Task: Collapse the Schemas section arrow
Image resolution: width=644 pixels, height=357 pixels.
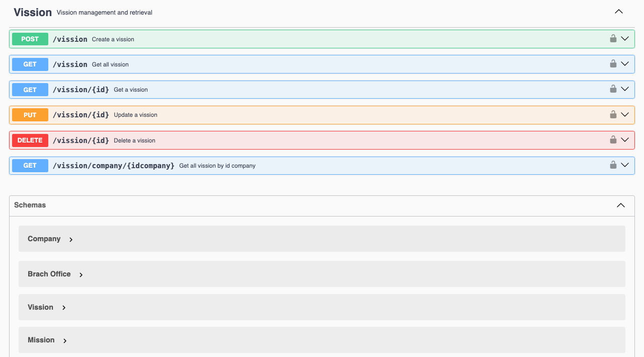Action: (621, 205)
